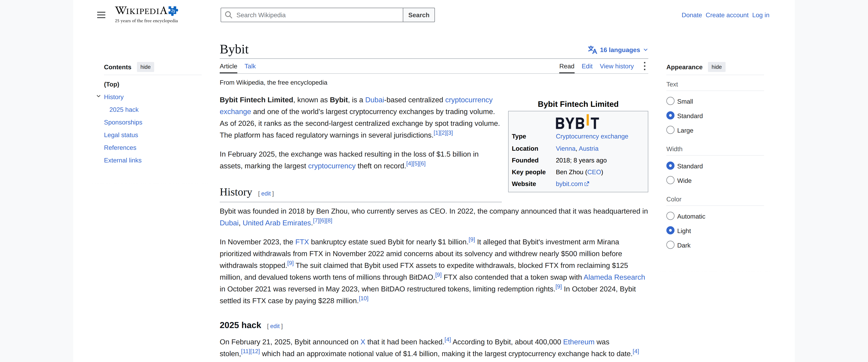The image size is (868, 362).
Task: Select Large text size
Action: pyautogui.click(x=670, y=130)
